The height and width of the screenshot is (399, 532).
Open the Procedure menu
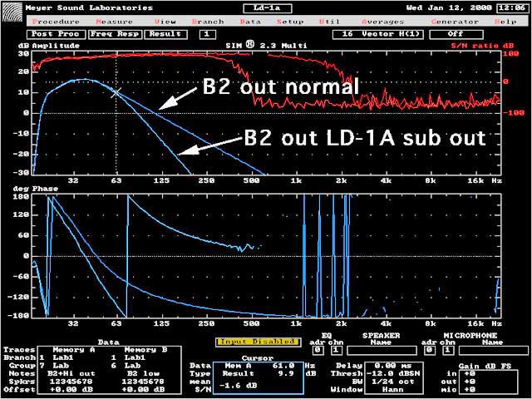coord(56,22)
